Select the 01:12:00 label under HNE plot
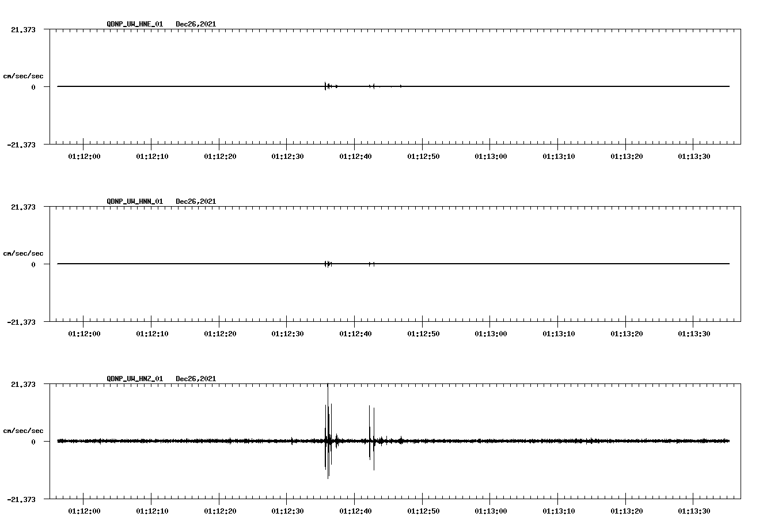The width and height of the screenshot is (782, 532). tap(84, 157)
